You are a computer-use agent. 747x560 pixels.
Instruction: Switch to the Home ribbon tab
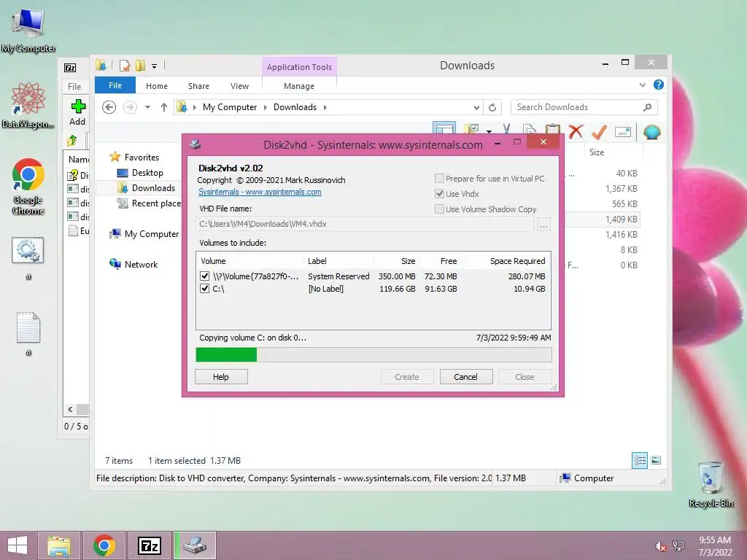pos(157,86)
